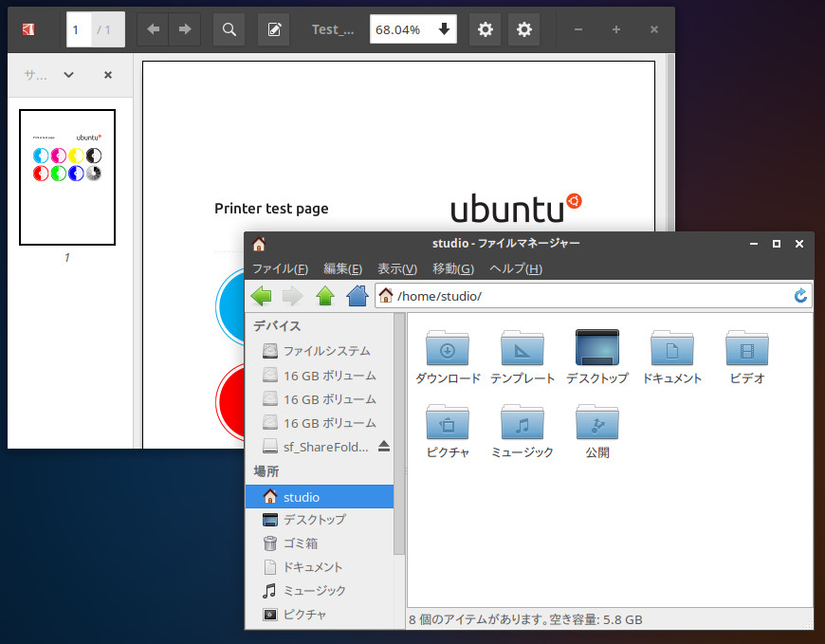Select the page 1 thumbnail in the sidebar
This screenshot has height=644, width=825.
coord(66,177)
